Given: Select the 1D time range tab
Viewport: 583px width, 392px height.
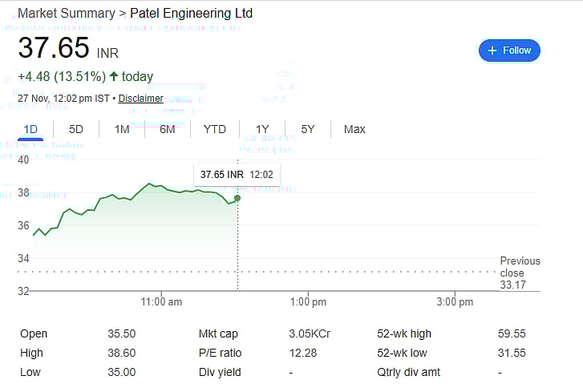Looking at the screenshot, I should click(x=30, y=129).
